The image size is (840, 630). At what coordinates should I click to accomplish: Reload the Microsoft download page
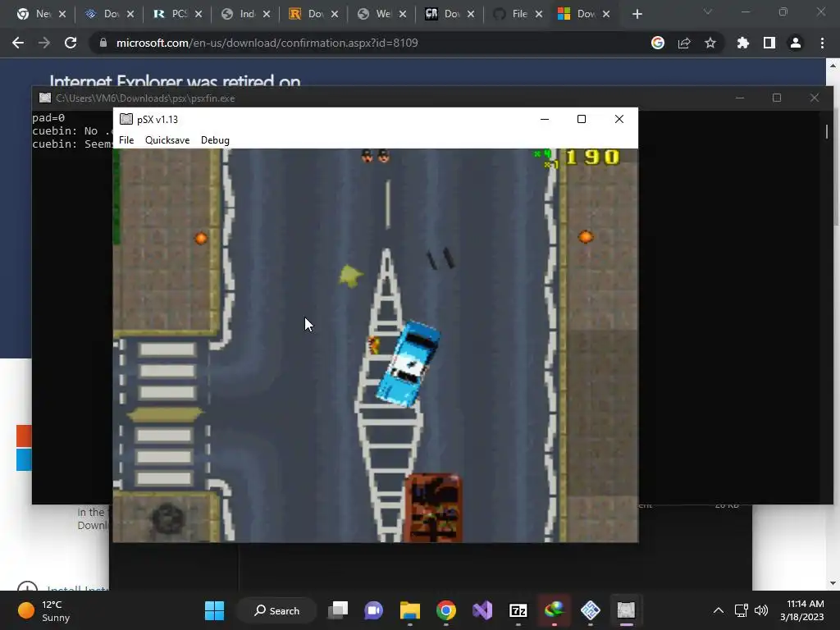point(71,43)
